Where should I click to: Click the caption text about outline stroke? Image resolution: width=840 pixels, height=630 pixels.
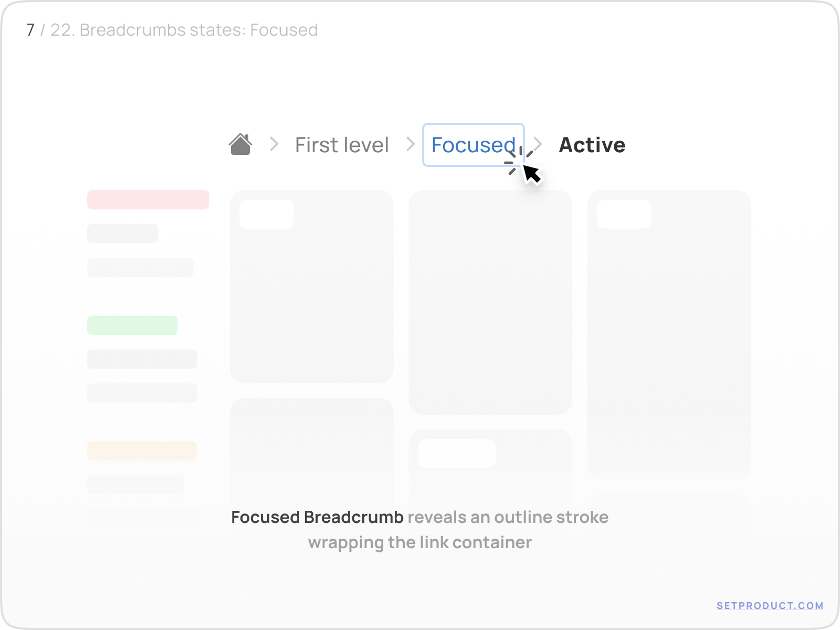click(419, 529)
